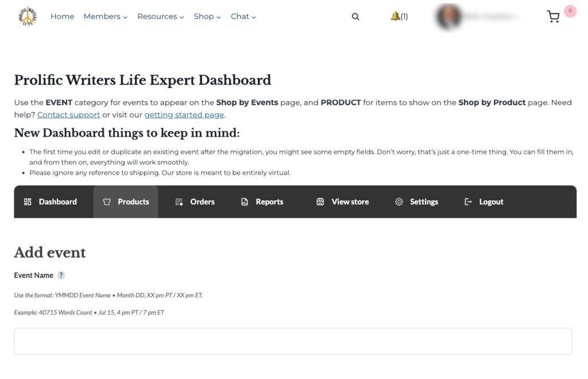Open the getting started page link
588x379 pixels.
[x=184, y=115]
